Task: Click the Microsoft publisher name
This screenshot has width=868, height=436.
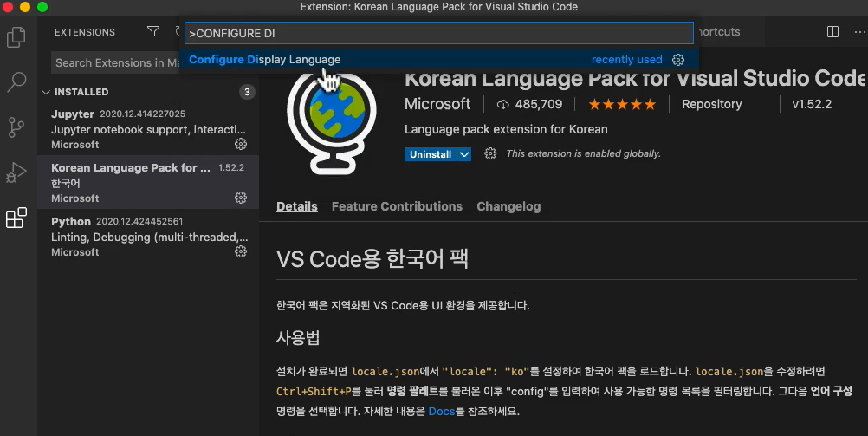Action: point(437,104)
